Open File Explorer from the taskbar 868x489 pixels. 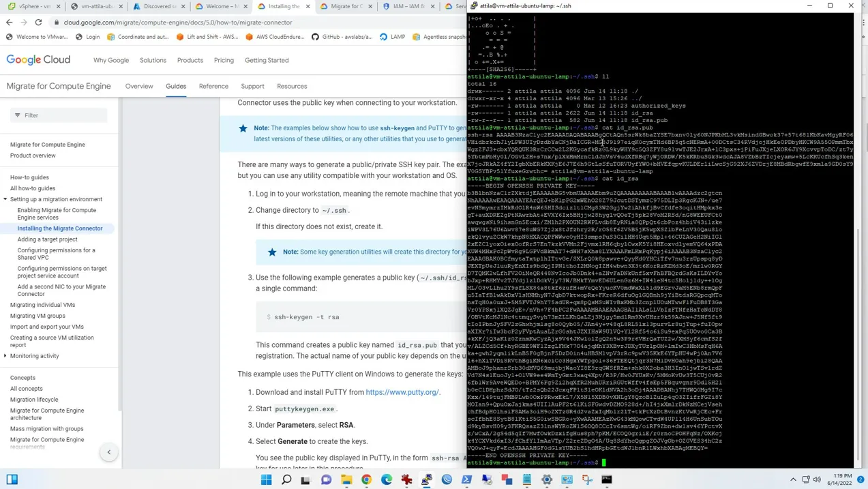point(346,479)
